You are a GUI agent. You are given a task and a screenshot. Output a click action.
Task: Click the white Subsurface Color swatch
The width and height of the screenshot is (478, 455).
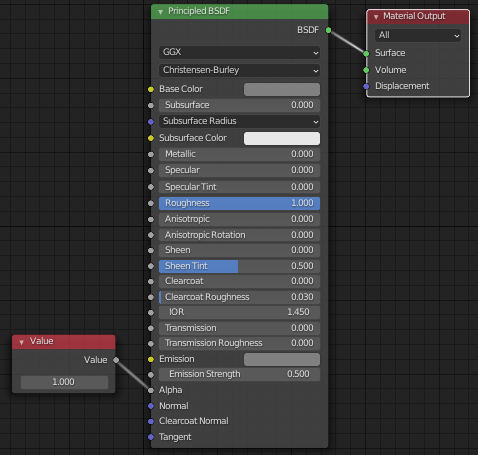pyautogui.click(x=282, y=138)
